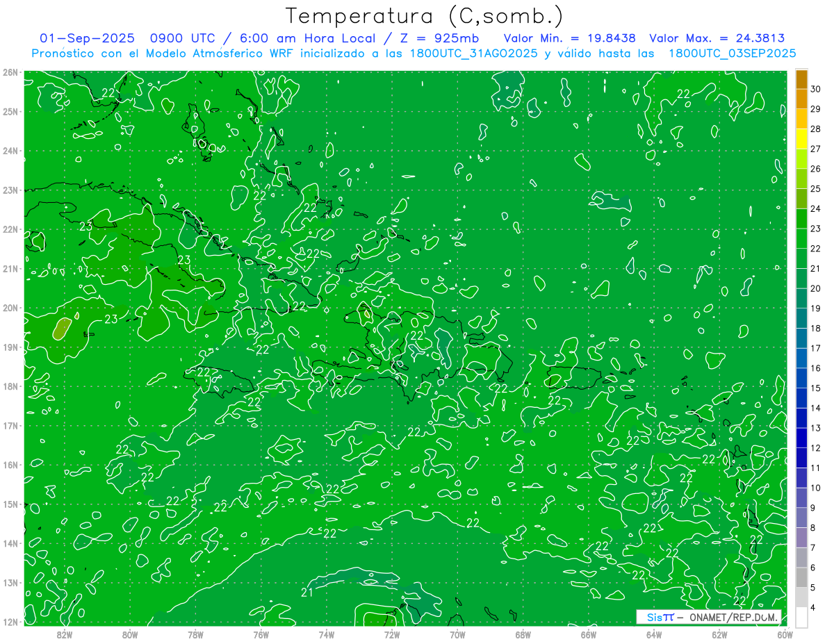This screenshot has width=834, height=644.
Task: Click the white swatch below label 4
Action: click(802, 618)
